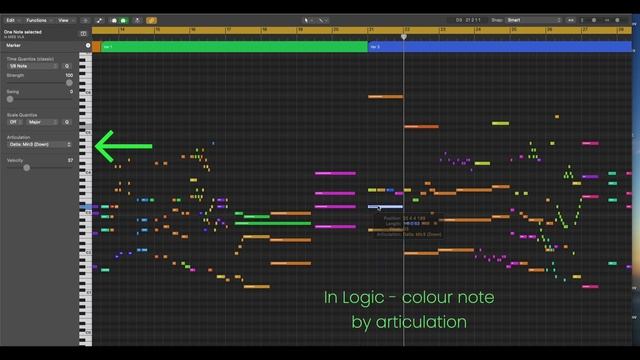640x360 pixels.
Task: Open the left-click pointer tool menu
Action: tap(308, 20)
